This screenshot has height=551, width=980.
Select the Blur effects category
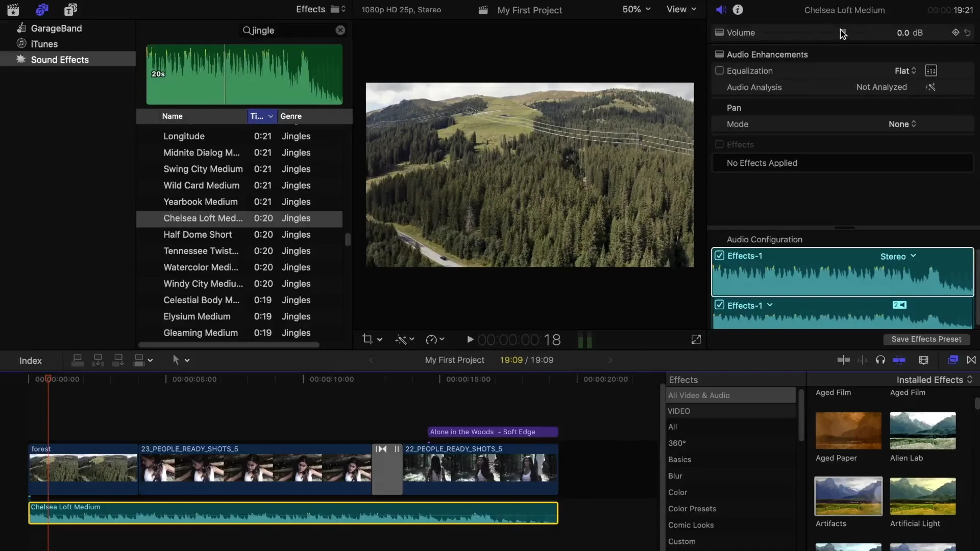tap(675, 476)
